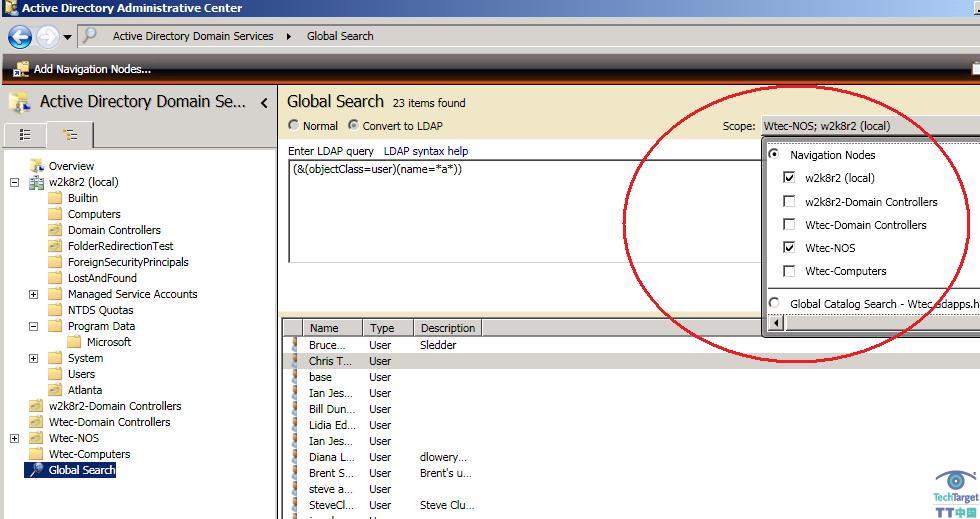Click the Microsoft folder icon

(74, 342)
